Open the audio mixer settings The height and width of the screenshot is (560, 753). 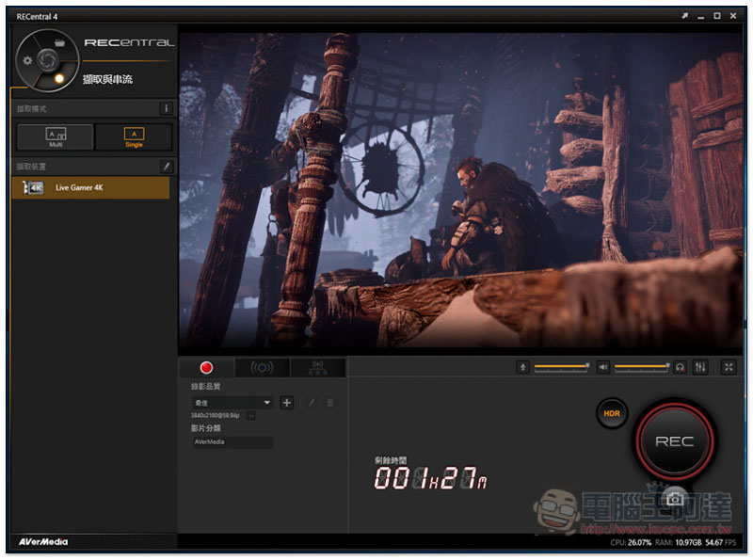tap(700, 367)
